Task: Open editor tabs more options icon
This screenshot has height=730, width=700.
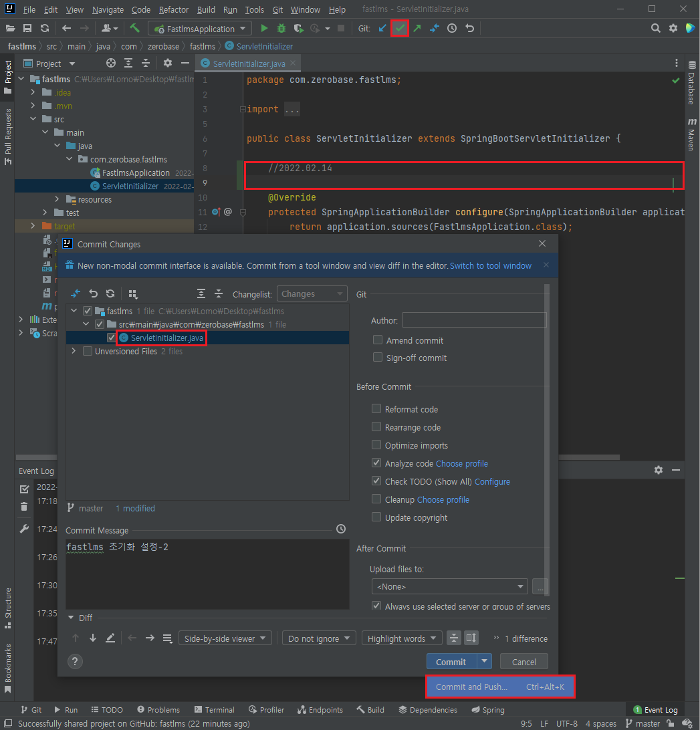Action: pos(676,64)
